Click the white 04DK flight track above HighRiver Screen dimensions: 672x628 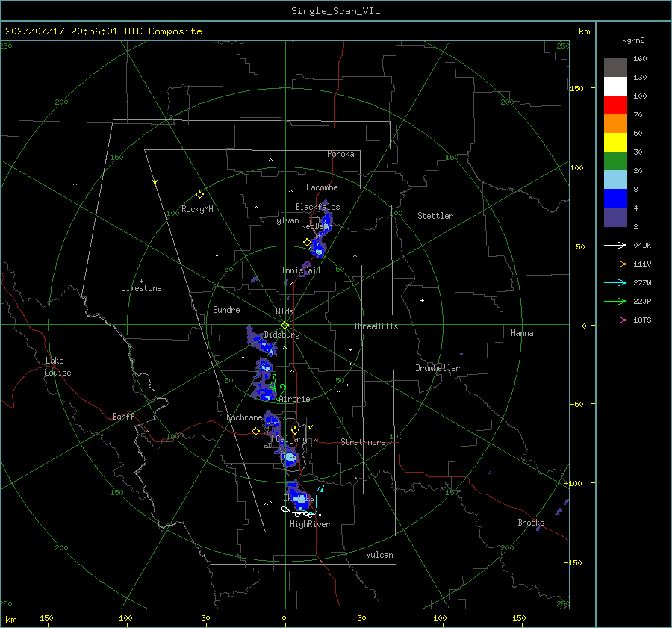coord(300,512)
